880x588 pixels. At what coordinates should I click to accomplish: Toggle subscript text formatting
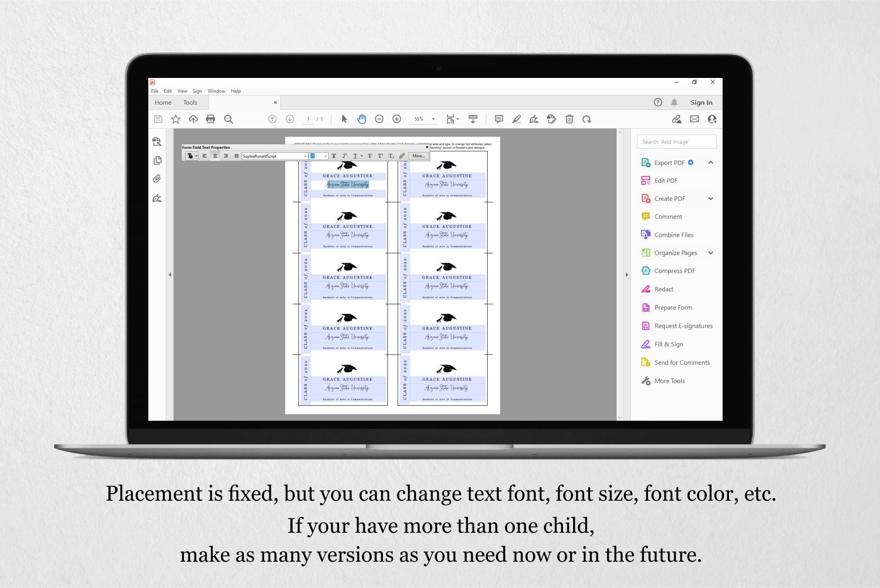click(391, 156)
